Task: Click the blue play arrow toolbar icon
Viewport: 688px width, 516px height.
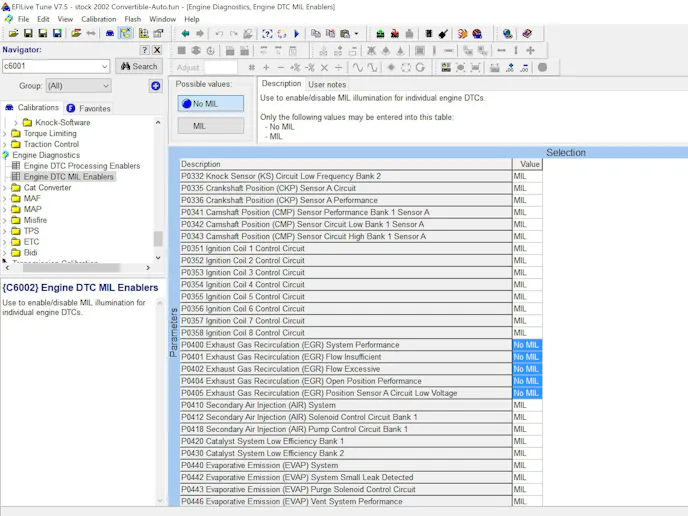Action: pyautogui.click(x=296, y=33)
